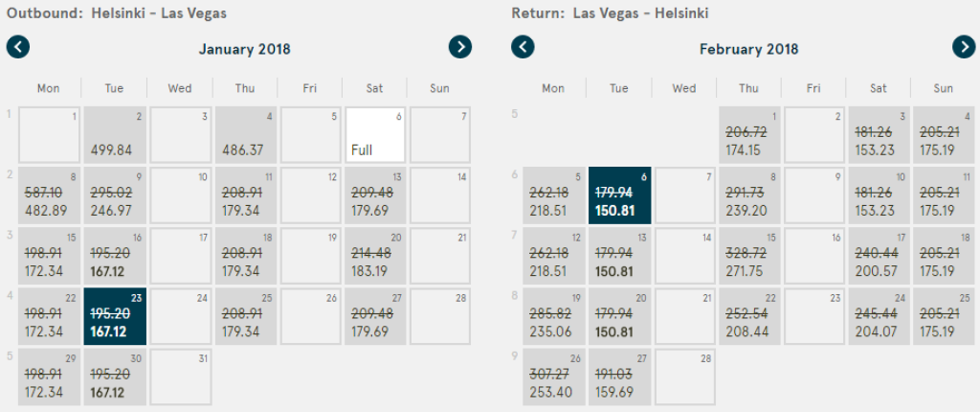This screenshot has height=412, width=980.
Task: Click the Full date January 6
Action: tap(375, 134)
